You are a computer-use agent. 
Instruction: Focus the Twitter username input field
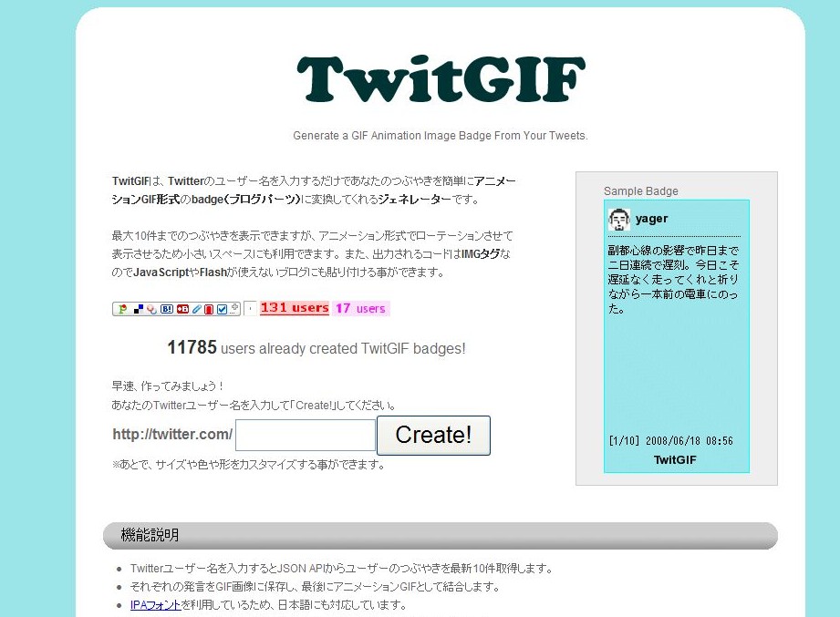click(306, 435)
